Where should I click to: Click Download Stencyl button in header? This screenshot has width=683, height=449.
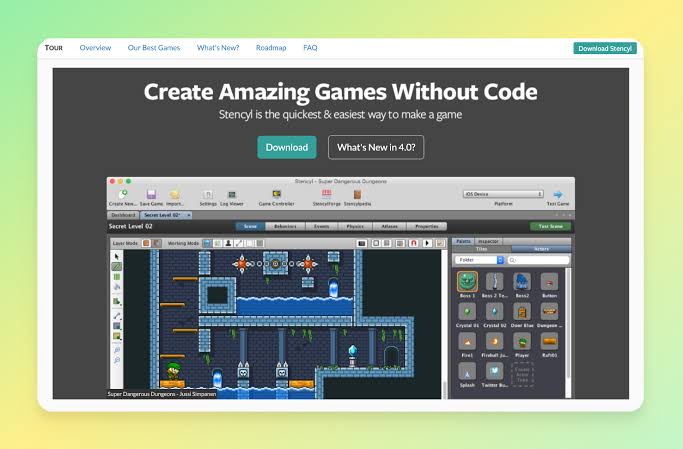pyautogui.click(x=605, y=48)
